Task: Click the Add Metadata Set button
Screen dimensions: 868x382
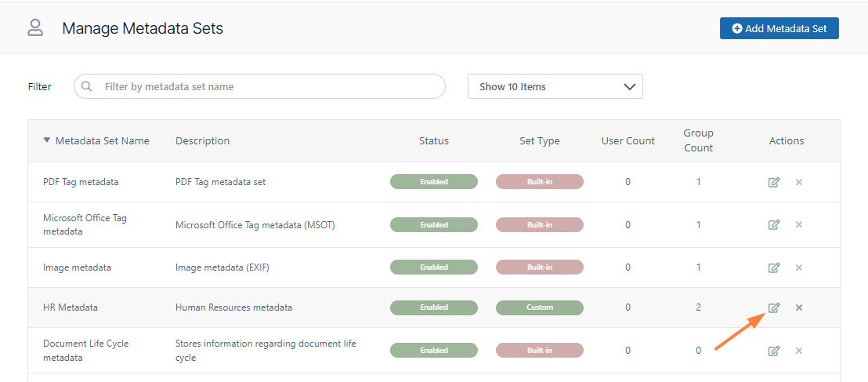Action: click(x=779, y=29)
